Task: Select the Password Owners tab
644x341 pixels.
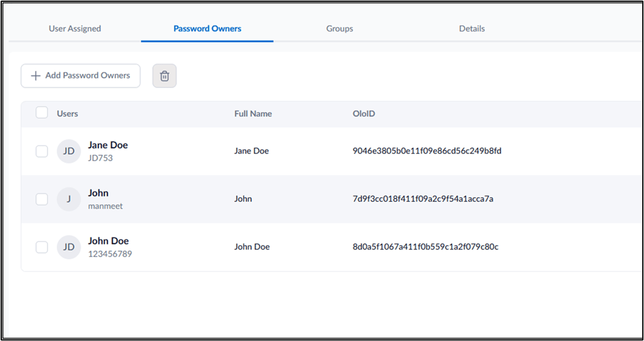Action: point(208,29)
